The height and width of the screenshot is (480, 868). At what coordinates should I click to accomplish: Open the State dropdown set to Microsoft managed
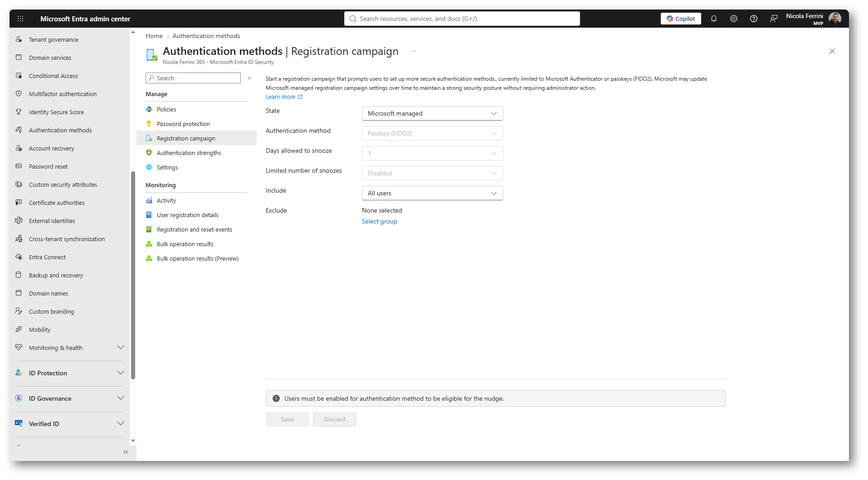432,113
